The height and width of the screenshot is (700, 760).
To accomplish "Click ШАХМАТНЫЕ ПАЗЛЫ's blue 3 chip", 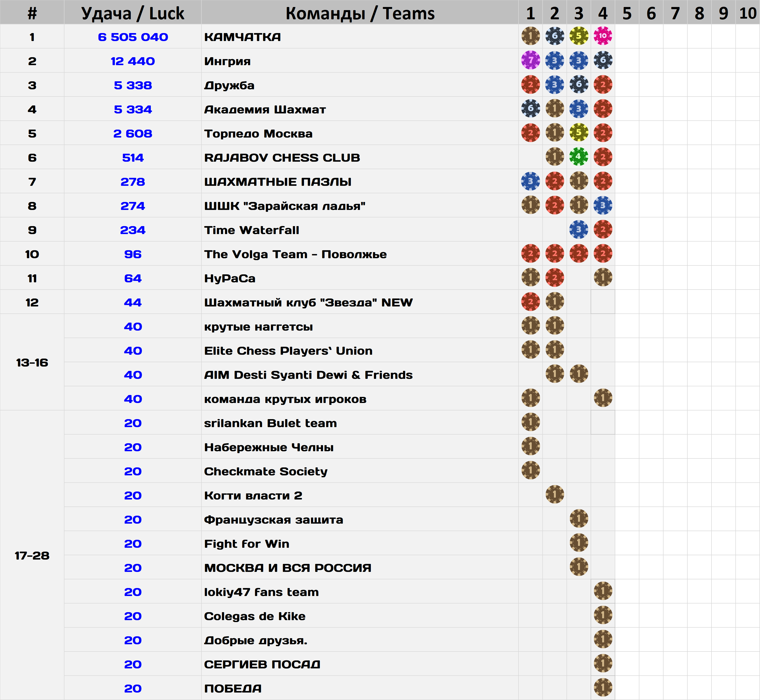I will point(531,181).
